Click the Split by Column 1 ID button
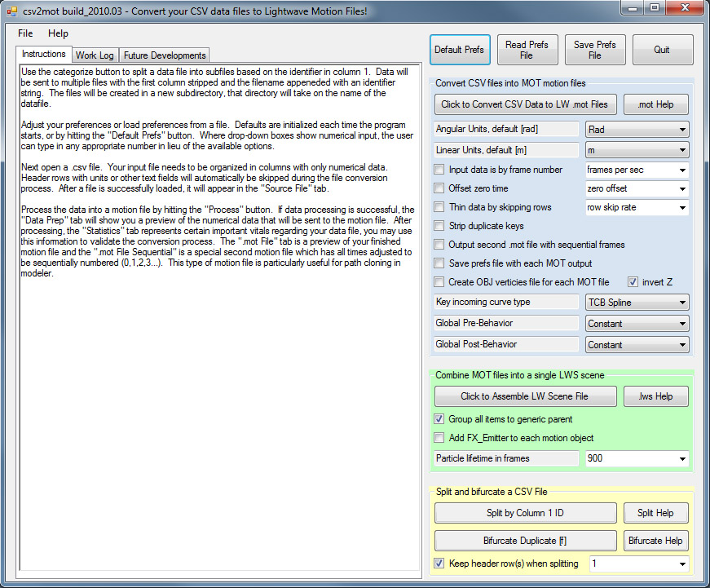710x588 pixels. click(525, 513)
